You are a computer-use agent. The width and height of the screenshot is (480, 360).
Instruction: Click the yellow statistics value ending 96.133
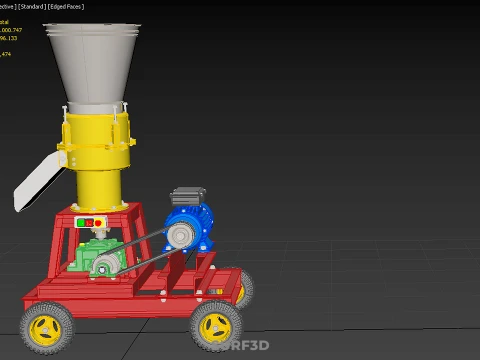coord(9,38)
